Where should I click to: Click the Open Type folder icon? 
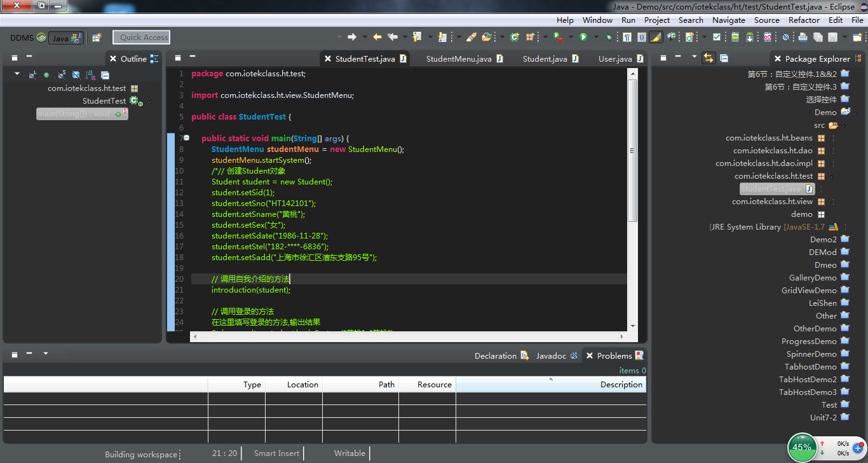click(x=487, y=38)
